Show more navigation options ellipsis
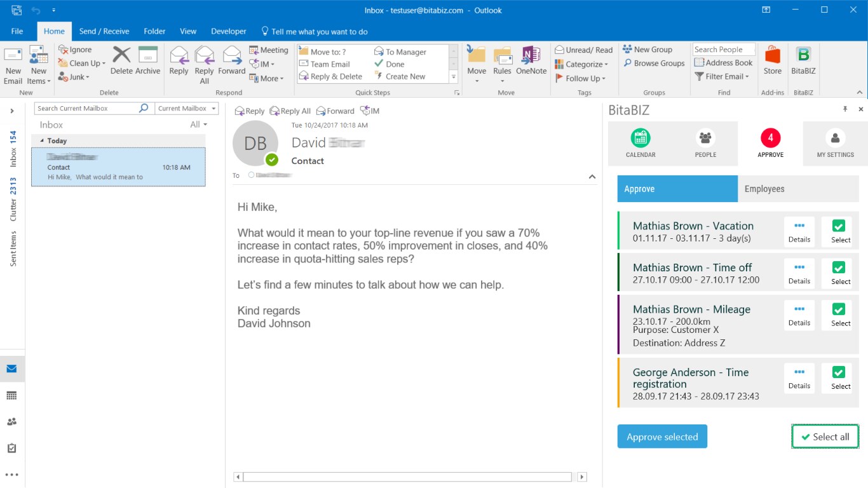The width and height of the screenshot is (868, 488). pos(11,475)
